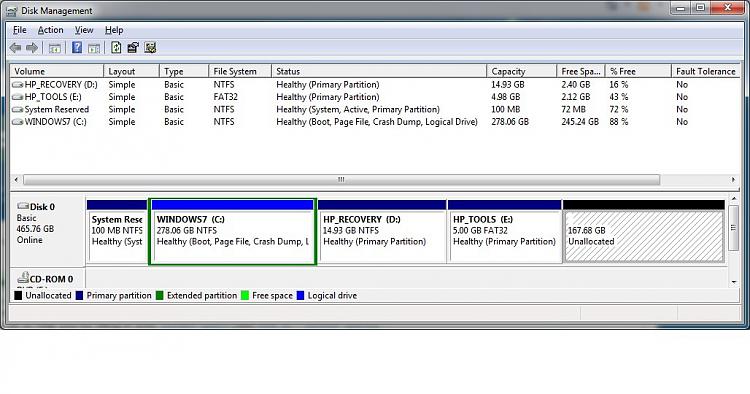Click the Back arrow toolbar icon
The width and height of the screenshot is (750, 394).
[x=15, y=48]
